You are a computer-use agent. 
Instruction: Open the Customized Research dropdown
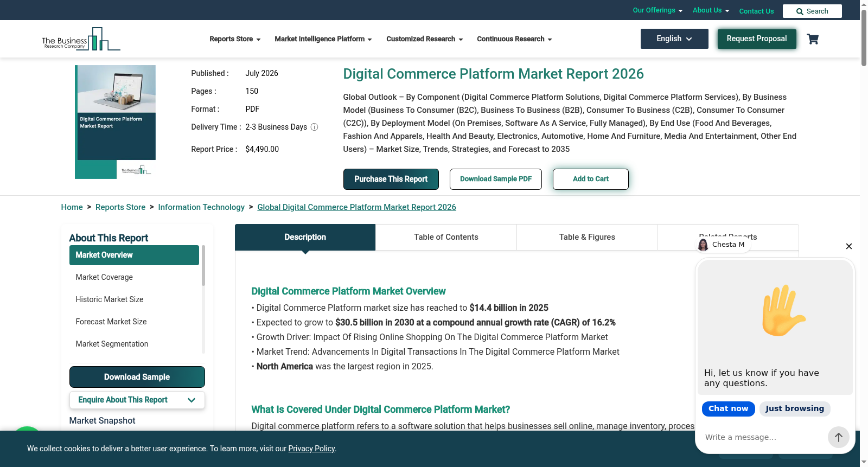click(424, 39)
